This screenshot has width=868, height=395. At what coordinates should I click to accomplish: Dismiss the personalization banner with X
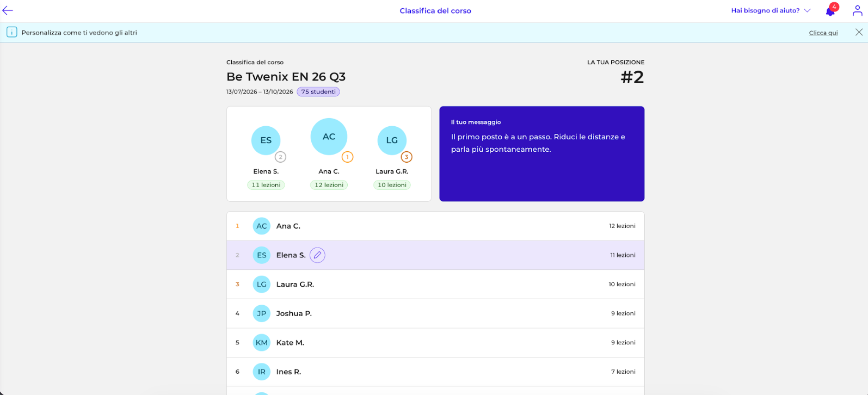tap(859, 33)
